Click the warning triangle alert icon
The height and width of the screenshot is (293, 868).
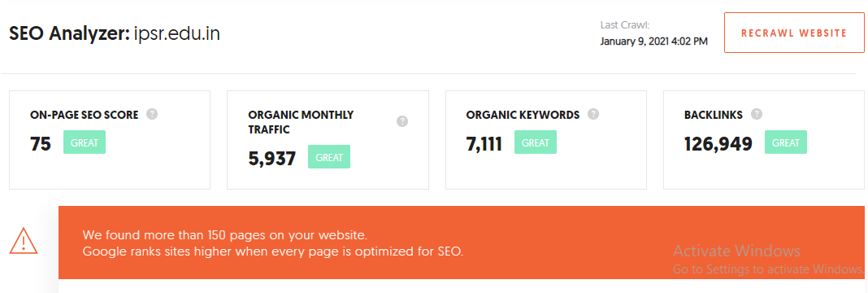point(24,241)
